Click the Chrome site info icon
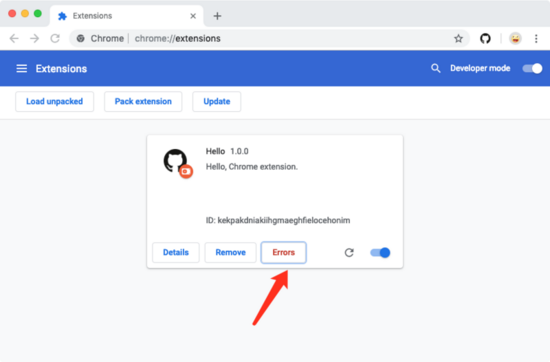Image resolution: width=550 pixels, height=362 pixels. 81,39
